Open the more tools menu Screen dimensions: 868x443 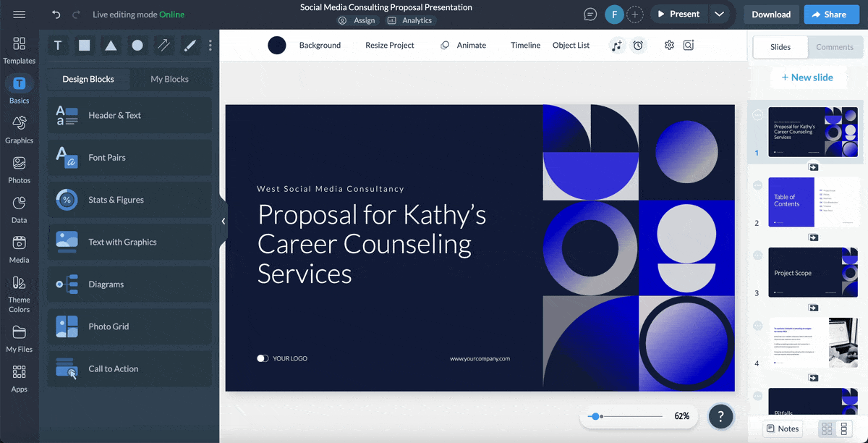point(210,45)
